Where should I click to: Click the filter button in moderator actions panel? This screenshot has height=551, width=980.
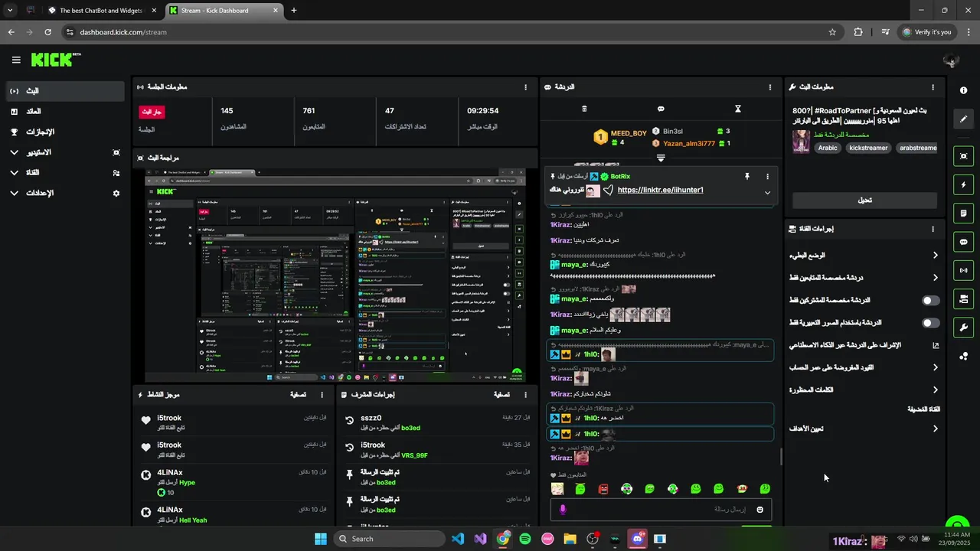[501, 395]
